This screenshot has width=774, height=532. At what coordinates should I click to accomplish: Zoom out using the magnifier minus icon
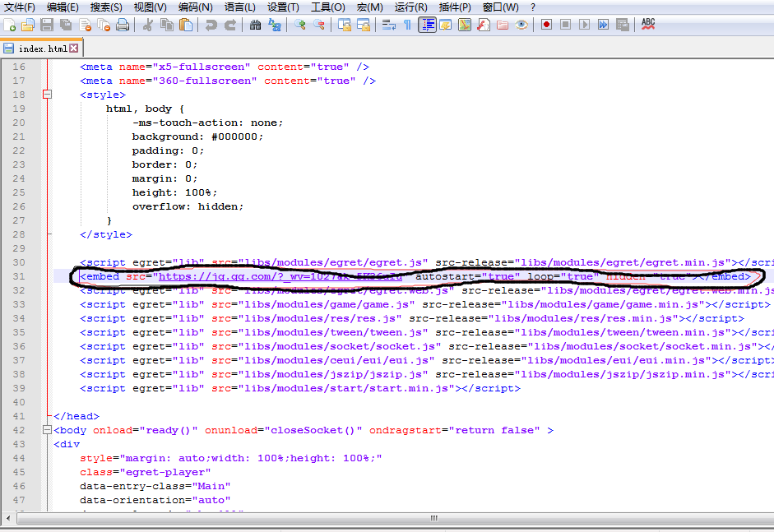coord(319,25)
